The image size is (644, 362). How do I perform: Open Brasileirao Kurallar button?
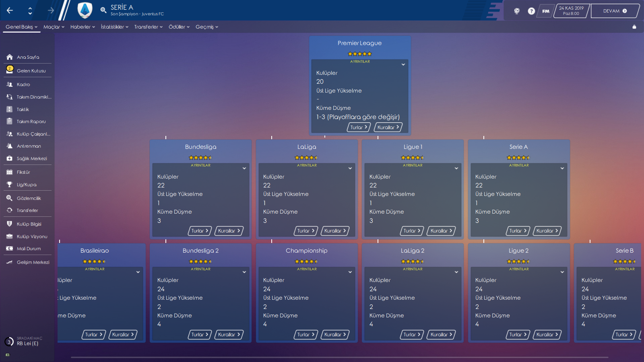point(123,335)
